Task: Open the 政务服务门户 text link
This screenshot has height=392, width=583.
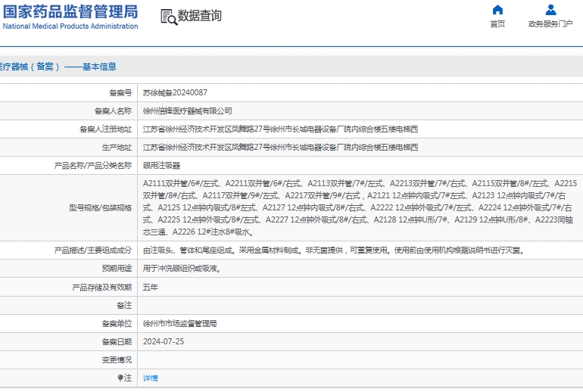Action: pyautogui.click(x=550, y=24)
